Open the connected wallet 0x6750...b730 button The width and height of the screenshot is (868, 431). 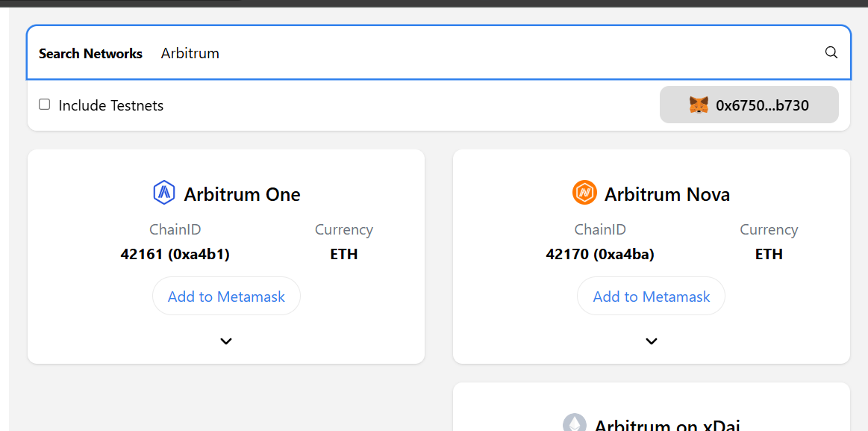tap(749, 105)
